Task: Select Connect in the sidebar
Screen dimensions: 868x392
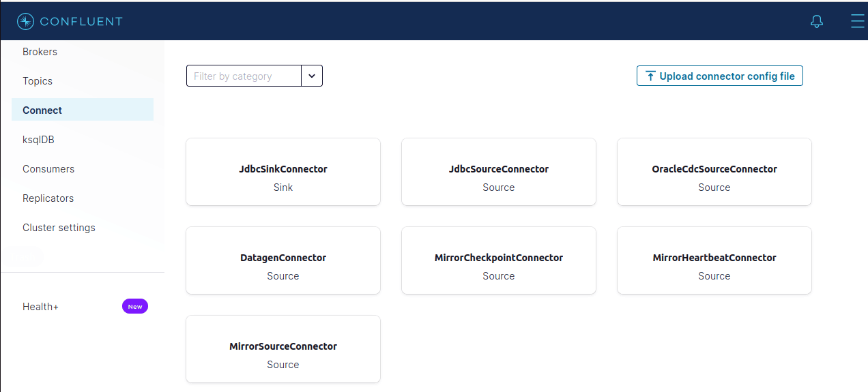Action: click(83, 110)
